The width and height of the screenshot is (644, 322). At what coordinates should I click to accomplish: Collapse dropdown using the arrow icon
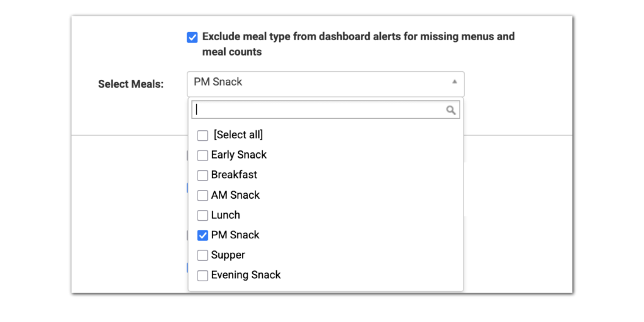point(454,82)
